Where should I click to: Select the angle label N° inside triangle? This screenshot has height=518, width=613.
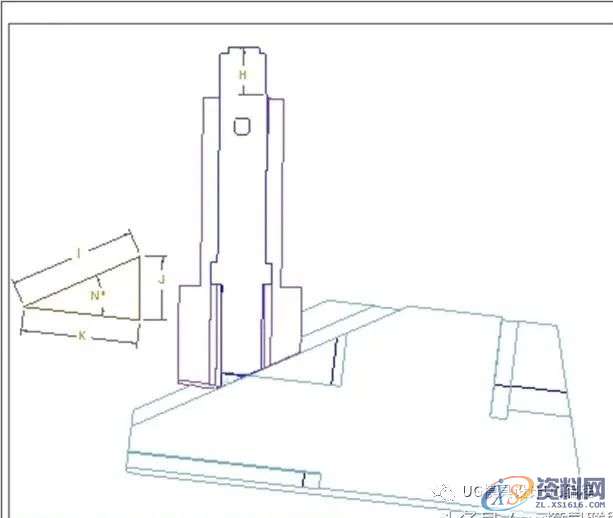(x=96, y=296)
